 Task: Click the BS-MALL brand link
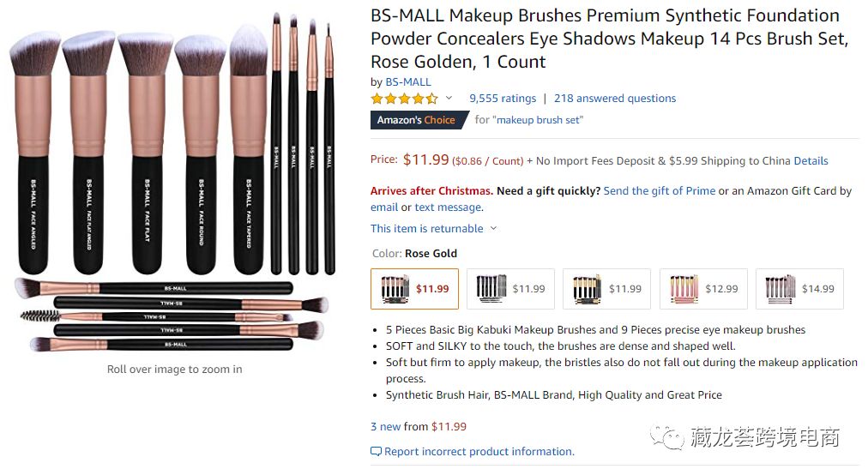[408, 81]
